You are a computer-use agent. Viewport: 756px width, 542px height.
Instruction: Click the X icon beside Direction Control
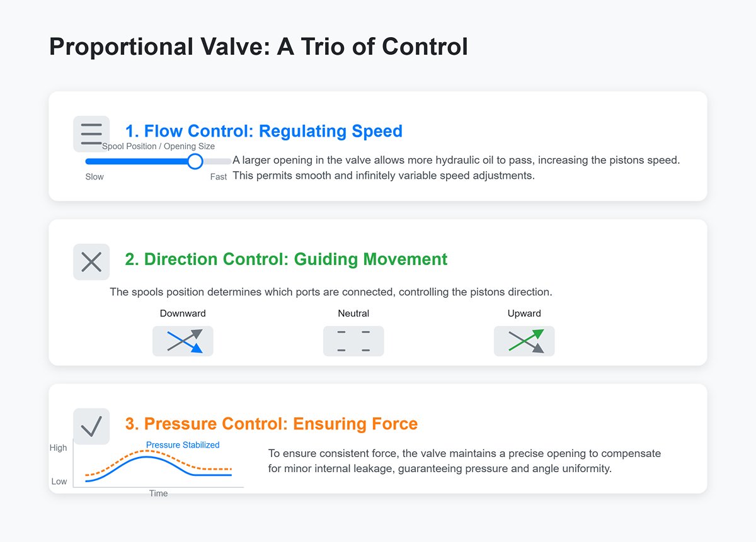pos(91,262)
